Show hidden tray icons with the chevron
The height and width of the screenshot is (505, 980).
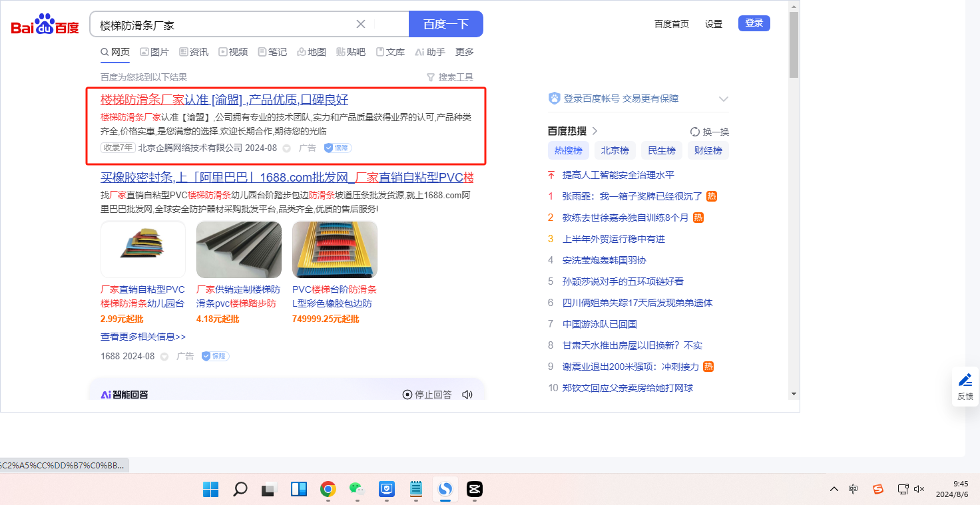834,489
